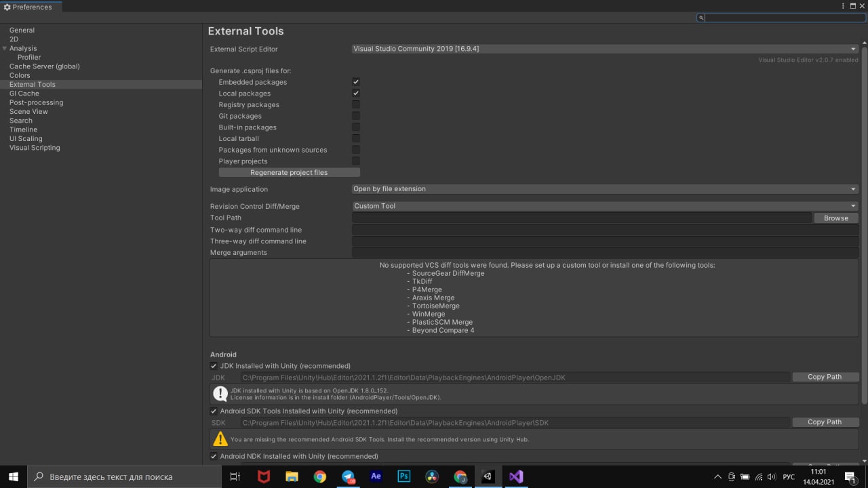Tick the Local tarball checkbox
This screenshot has width=868, height=488.
pyautogui.click(x=356, y=138)
